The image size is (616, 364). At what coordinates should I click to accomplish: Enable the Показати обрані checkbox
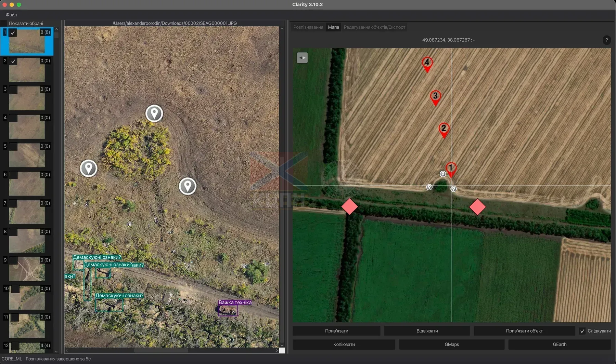[x=4, y=23]
